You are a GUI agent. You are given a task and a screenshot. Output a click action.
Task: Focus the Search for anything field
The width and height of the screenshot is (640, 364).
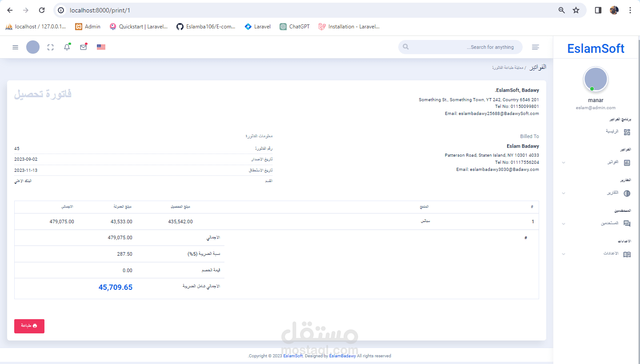click(x=460, y=47)
